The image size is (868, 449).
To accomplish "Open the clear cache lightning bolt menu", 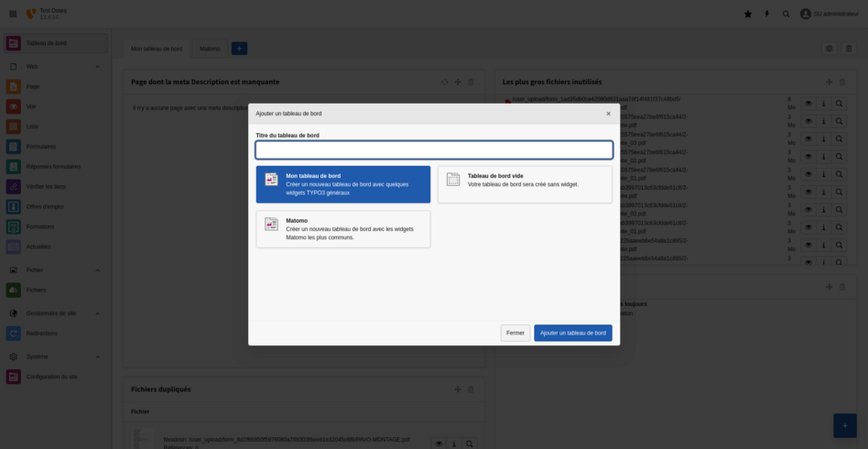I will [766, 14].
